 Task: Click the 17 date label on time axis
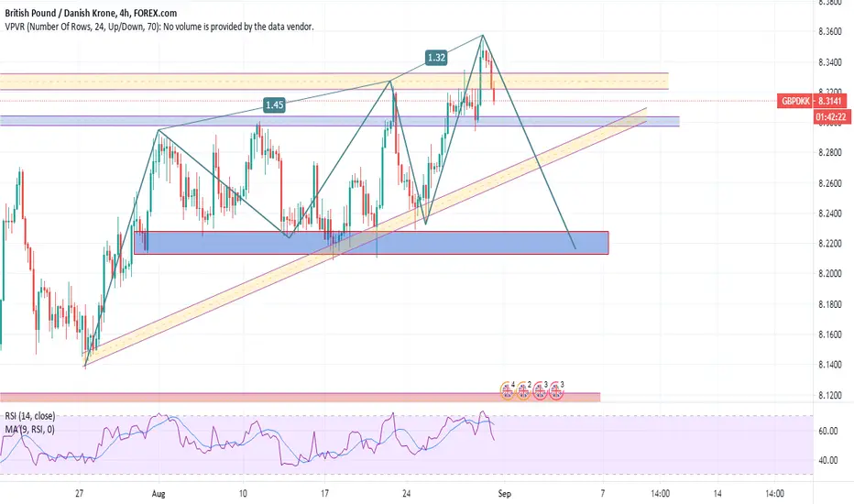pyautogui.click(x=325, y=494)
